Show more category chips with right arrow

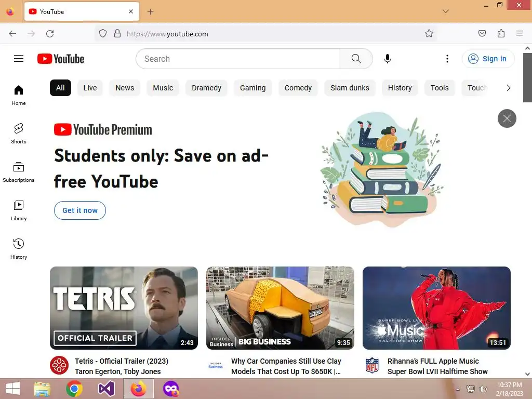click(x=508, y=88)
